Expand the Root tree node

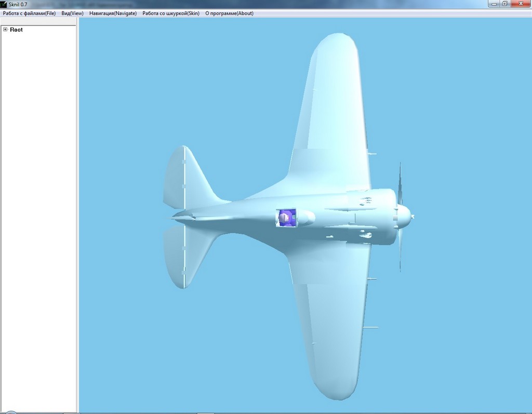[x=5, y=30]
